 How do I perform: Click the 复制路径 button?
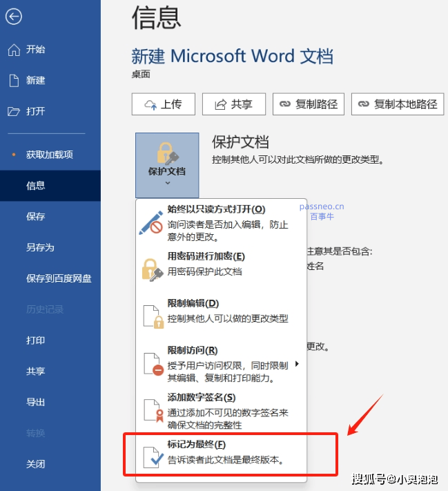pos(309,104)
